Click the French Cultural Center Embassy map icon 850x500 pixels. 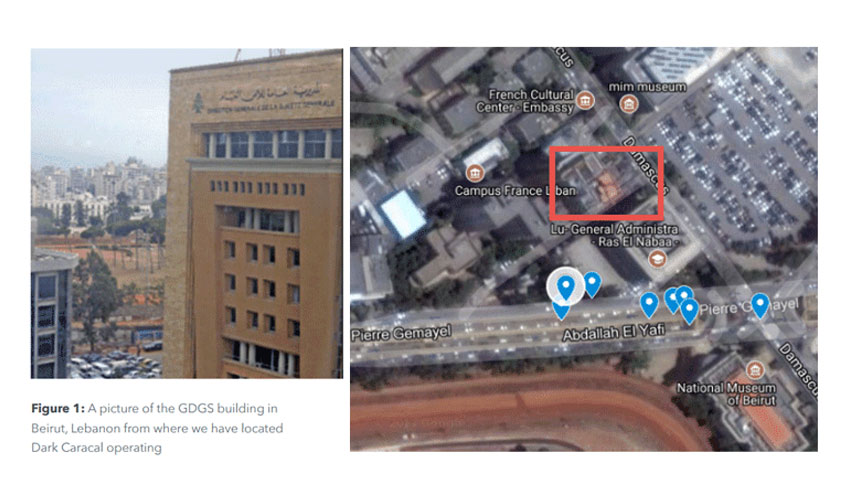[x=585, y=100]
